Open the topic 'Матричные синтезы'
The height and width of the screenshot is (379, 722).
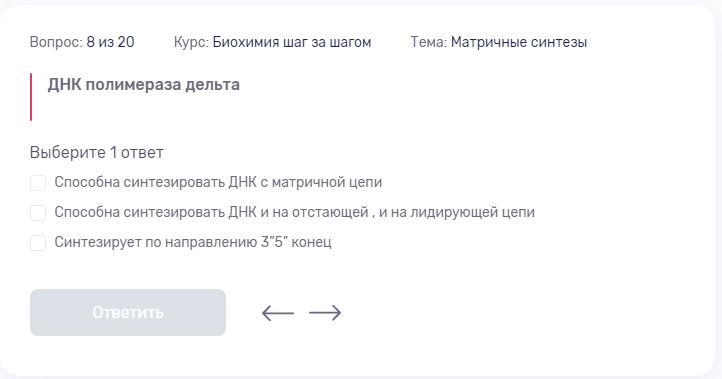[519, 42]
